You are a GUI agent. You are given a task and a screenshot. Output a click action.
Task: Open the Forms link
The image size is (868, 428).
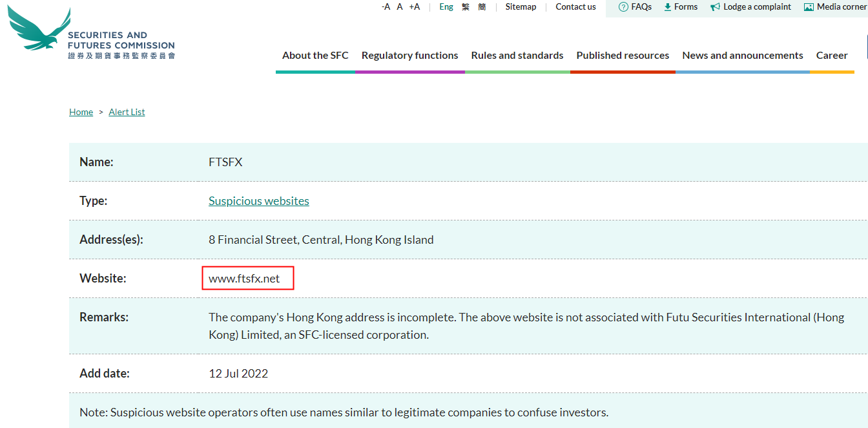[686, 6]
